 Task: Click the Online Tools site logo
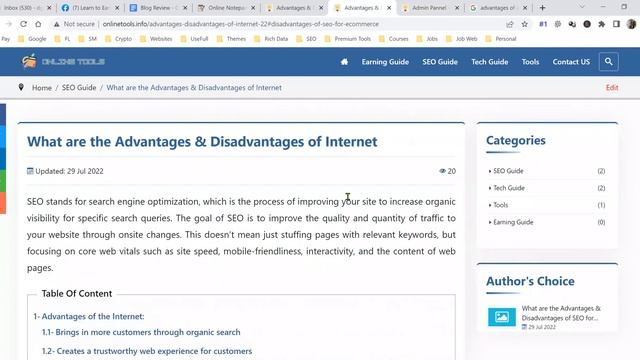tap(63, 61)
